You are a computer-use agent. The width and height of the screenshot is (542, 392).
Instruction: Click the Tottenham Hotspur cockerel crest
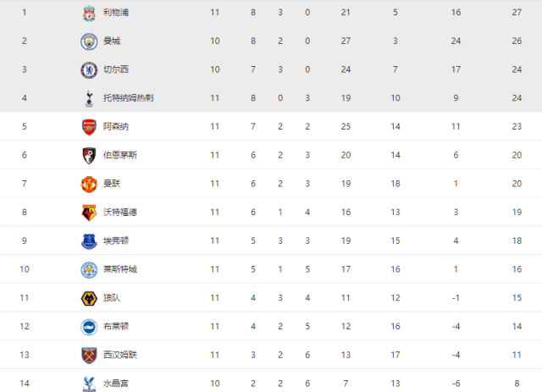(x=88, y=98)
